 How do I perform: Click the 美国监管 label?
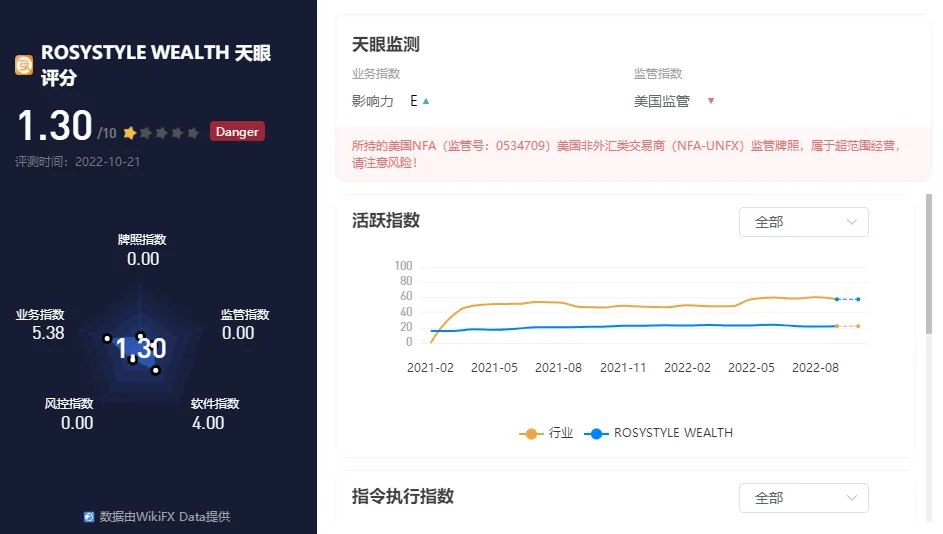662,101
